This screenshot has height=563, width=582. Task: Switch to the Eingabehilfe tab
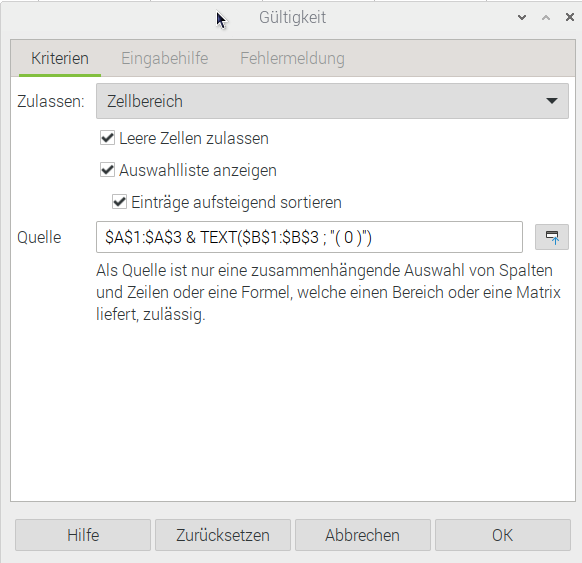pyautogui.click(x=165, y=59)
